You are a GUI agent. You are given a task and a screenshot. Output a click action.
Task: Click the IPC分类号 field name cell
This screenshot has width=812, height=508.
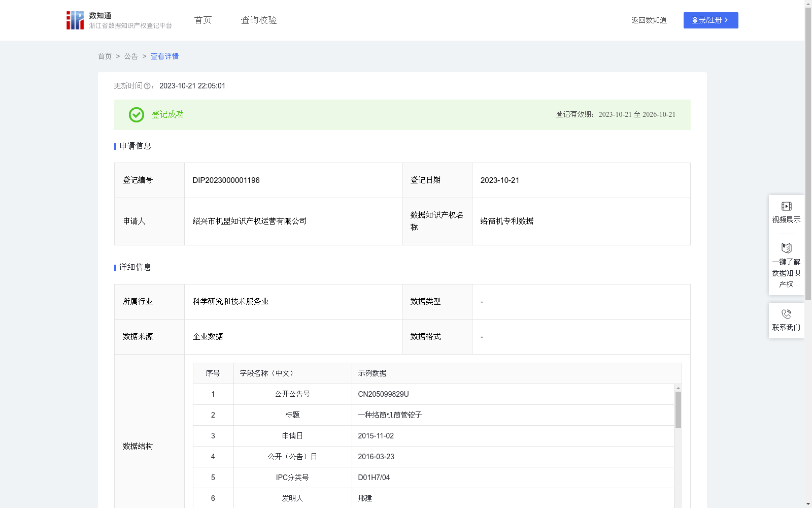pos(293,478)
